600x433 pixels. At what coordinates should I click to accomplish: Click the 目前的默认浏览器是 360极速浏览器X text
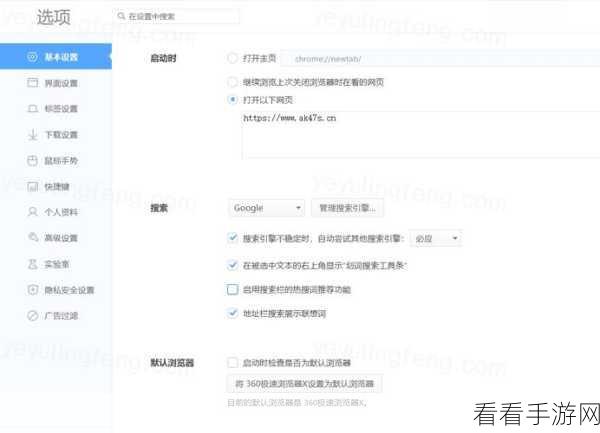pyautogui.click(x=297, y=403)
